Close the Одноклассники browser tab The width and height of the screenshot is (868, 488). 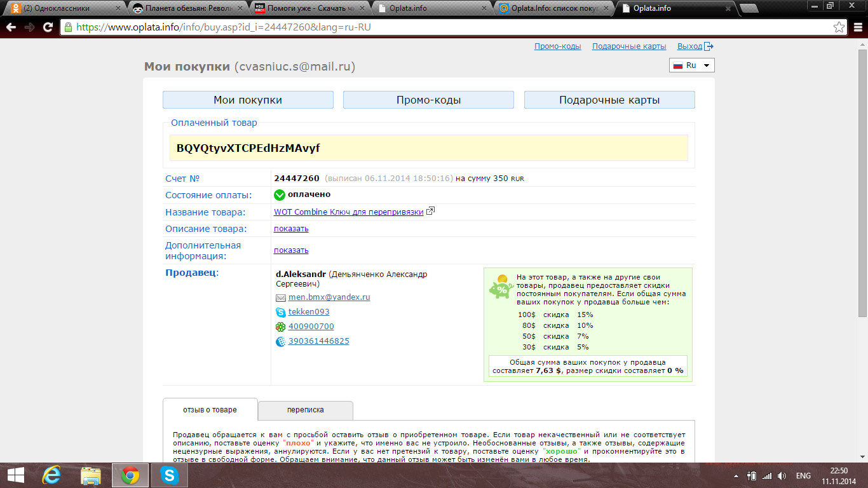pos(118,8)
